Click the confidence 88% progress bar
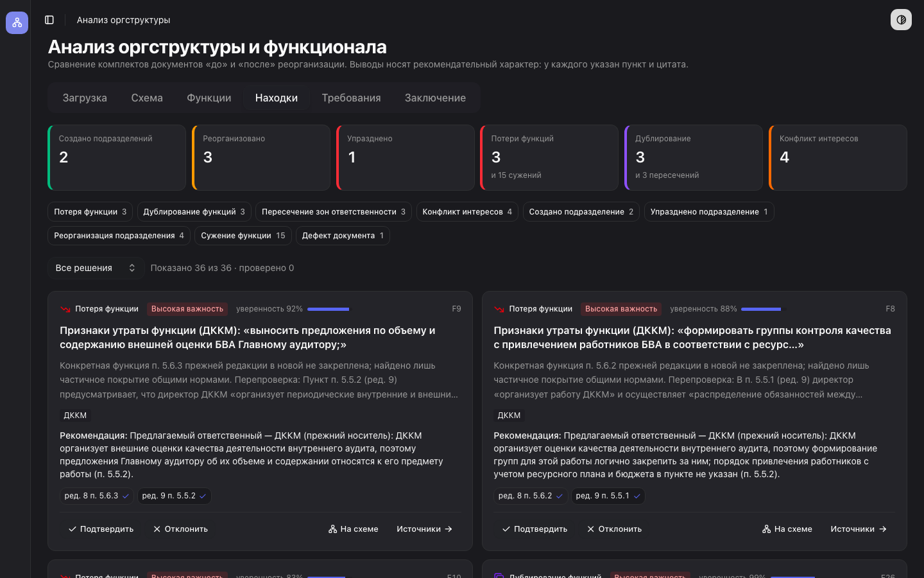Viewport: 924px width, 578px height. click(x=764, y=309)
